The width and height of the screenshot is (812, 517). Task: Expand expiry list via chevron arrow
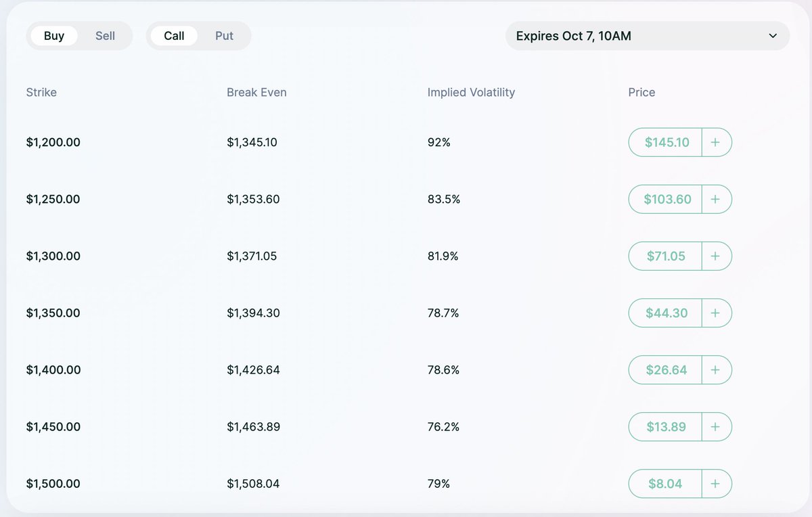(x=773, y=36)
